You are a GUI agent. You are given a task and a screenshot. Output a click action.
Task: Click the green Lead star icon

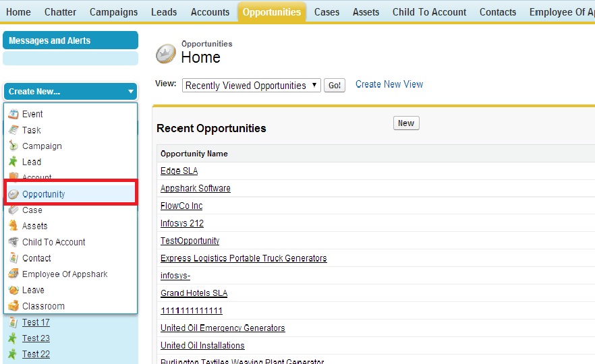[x=13, y=162]
